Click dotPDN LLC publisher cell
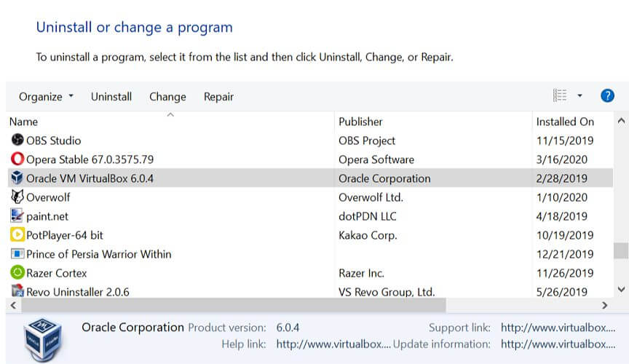 click(x=368, y=216)
